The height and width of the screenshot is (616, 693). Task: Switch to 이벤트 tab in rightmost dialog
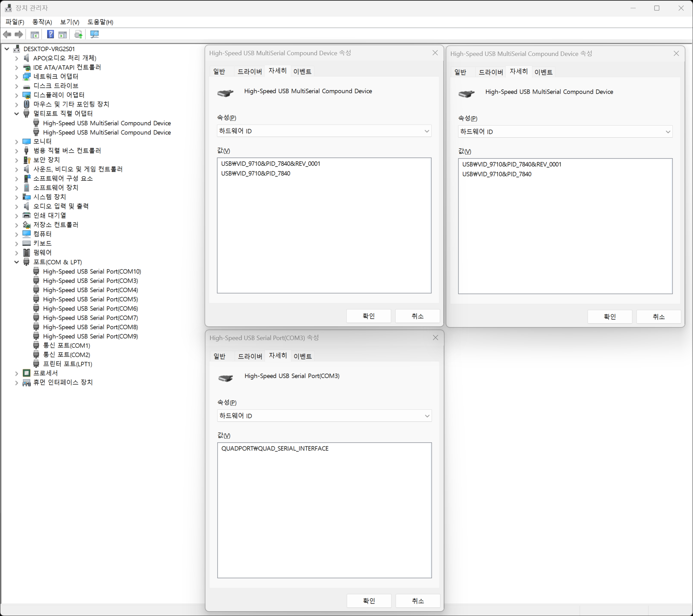tap(543, 72)
